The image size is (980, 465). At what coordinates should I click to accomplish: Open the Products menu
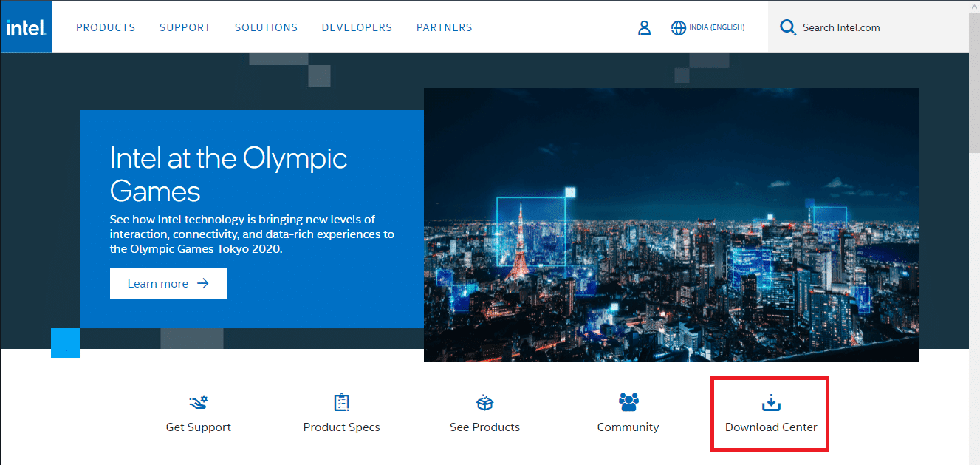(x=106, y=27)
